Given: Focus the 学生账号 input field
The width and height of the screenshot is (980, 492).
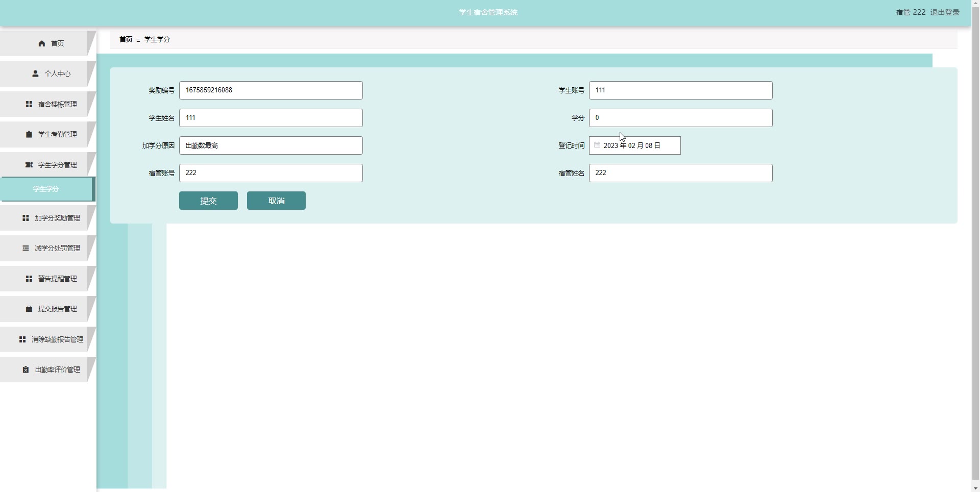Looking at the screenshot, I should [681, 90].
